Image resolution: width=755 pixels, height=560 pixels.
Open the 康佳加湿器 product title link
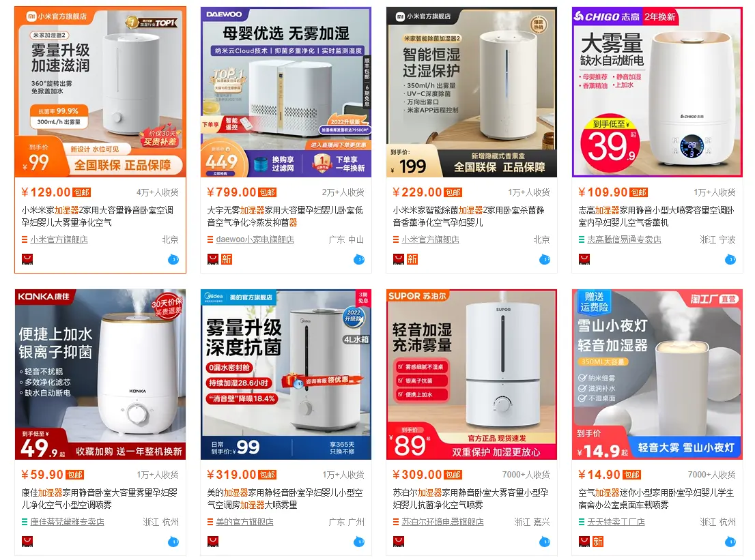[99, 499]
